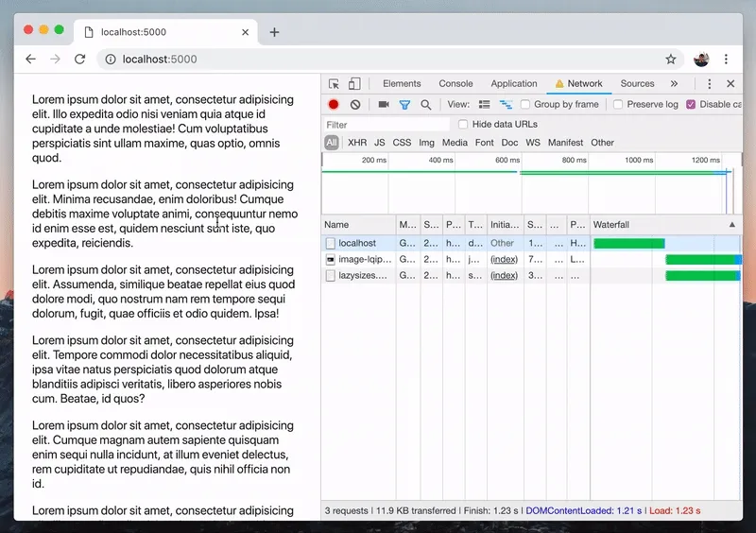Sort by the Waterfall column arrow
The width and height of the screenshot is (756, 533).
pos(731,225)
